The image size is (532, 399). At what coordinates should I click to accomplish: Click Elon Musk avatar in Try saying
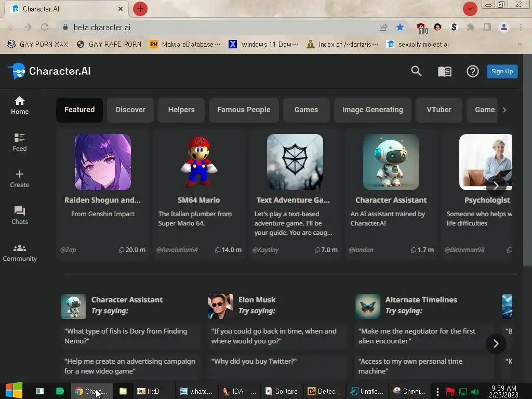(220, 307)
